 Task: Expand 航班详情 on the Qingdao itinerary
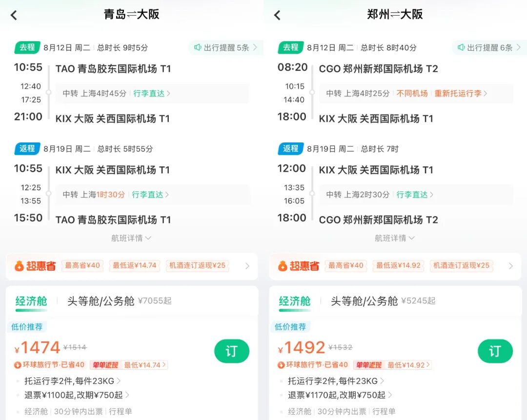pyautogui.click(x=131, y=239)
